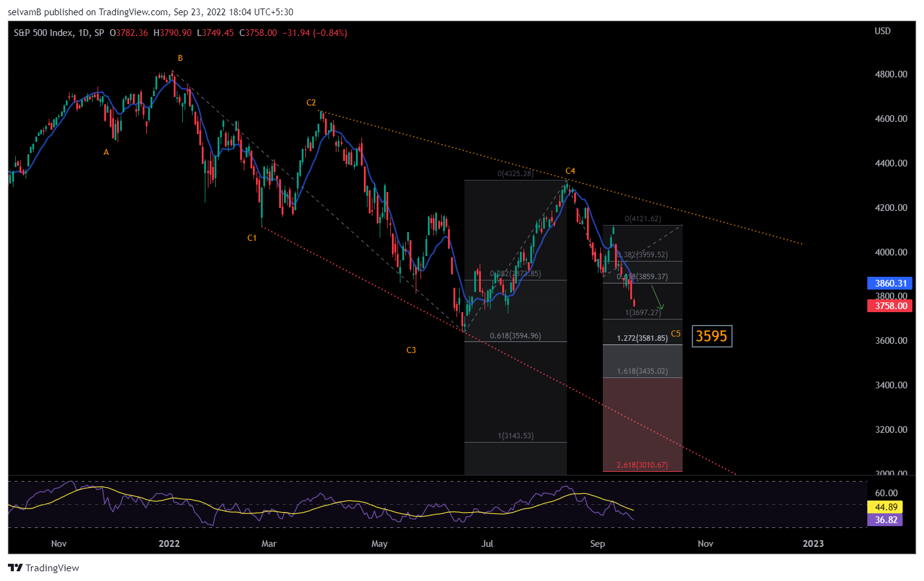
Task: Click the TradingView logo at the bottom
Action: 43,568
